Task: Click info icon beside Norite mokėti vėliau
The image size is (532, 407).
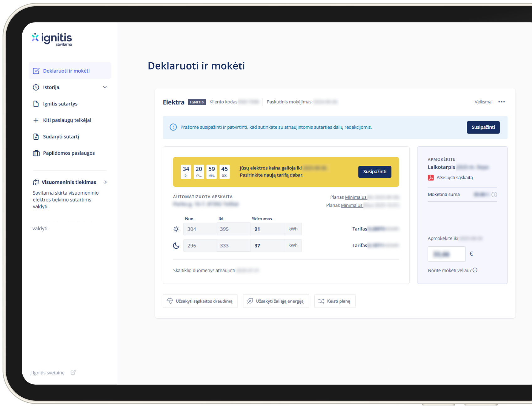Action: point(475,270)
